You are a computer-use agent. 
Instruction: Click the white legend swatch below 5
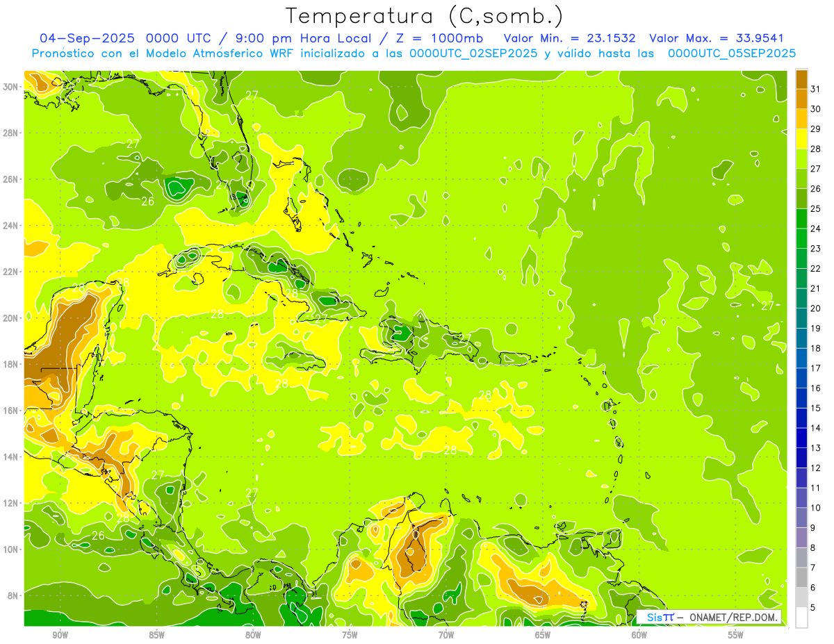801,618
